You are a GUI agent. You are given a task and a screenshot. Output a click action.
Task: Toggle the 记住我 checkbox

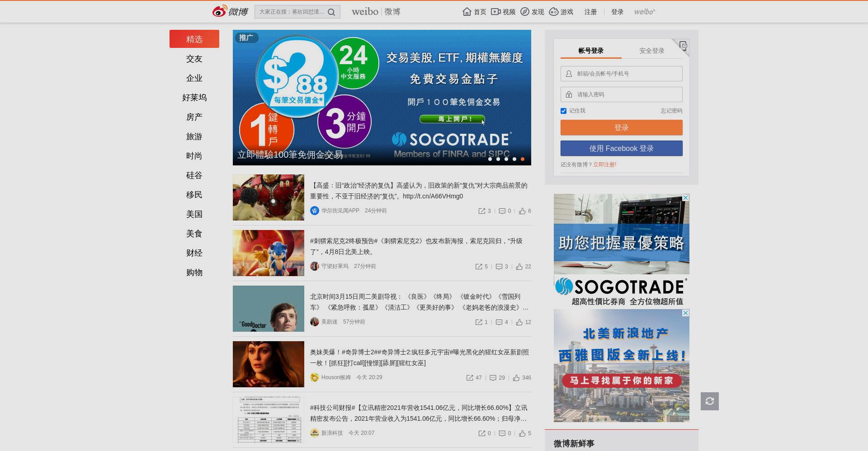[563, 111]
